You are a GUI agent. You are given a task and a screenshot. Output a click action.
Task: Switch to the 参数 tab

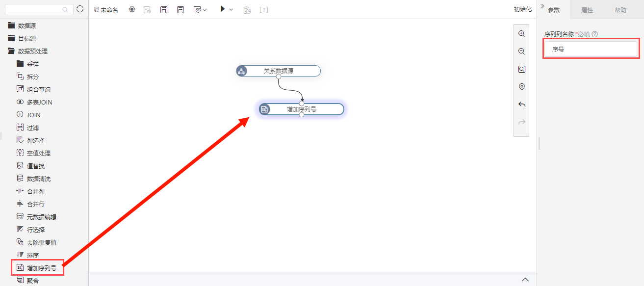coord(554,10)
